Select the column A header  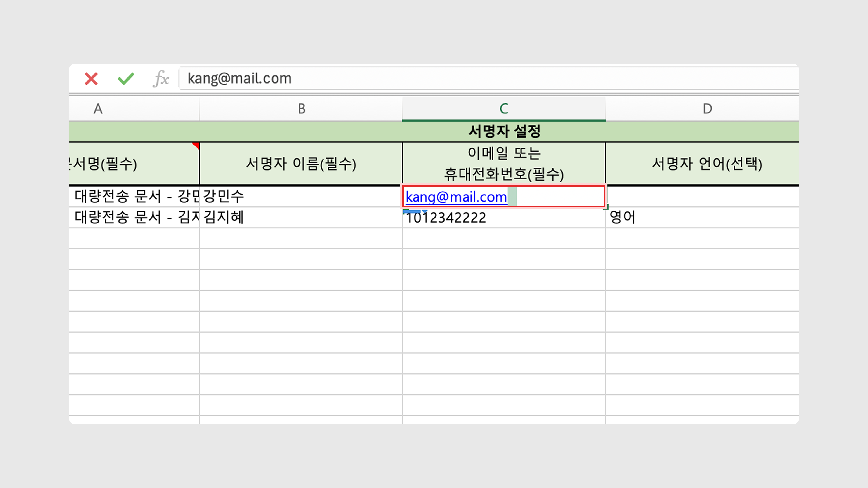(x=98, y=109)
